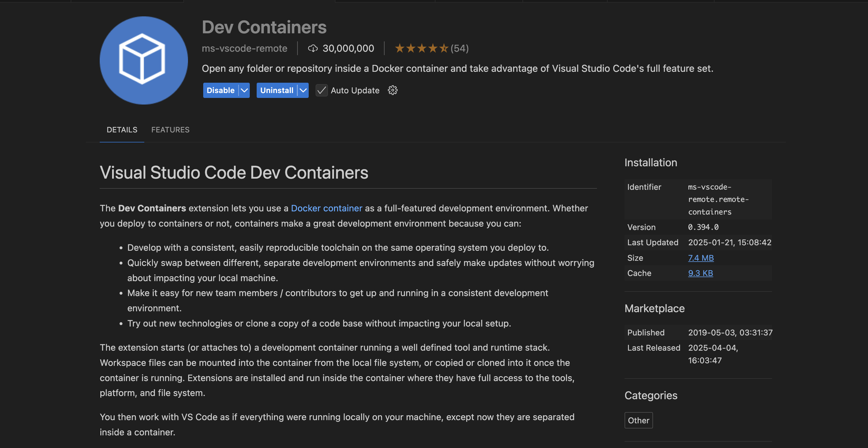Open the extension settings gear icon
This screenshot has height=448, width=868.
[x=393, y=90]
